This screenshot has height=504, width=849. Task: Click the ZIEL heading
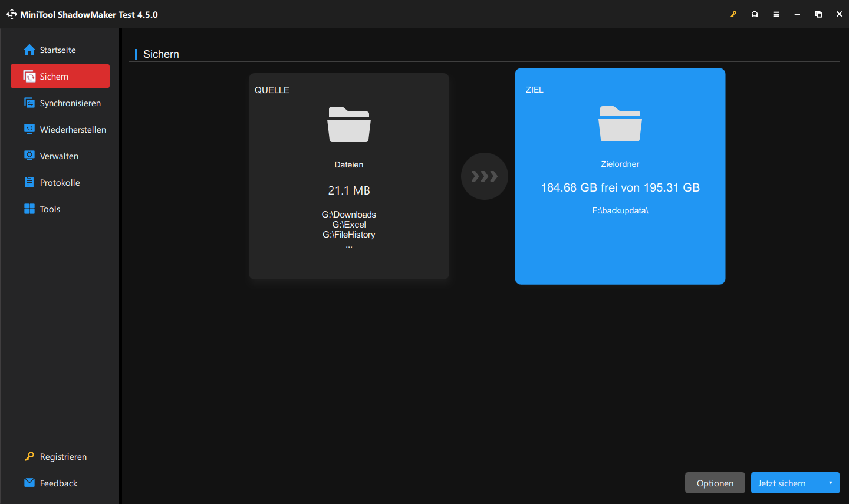(535, 90)
